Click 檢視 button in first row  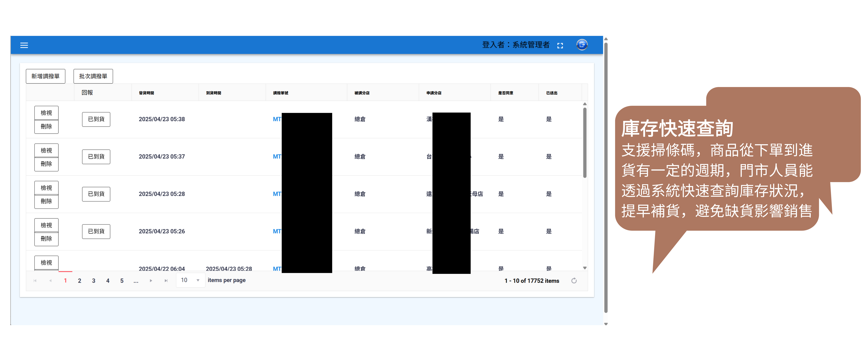point(47,113)
